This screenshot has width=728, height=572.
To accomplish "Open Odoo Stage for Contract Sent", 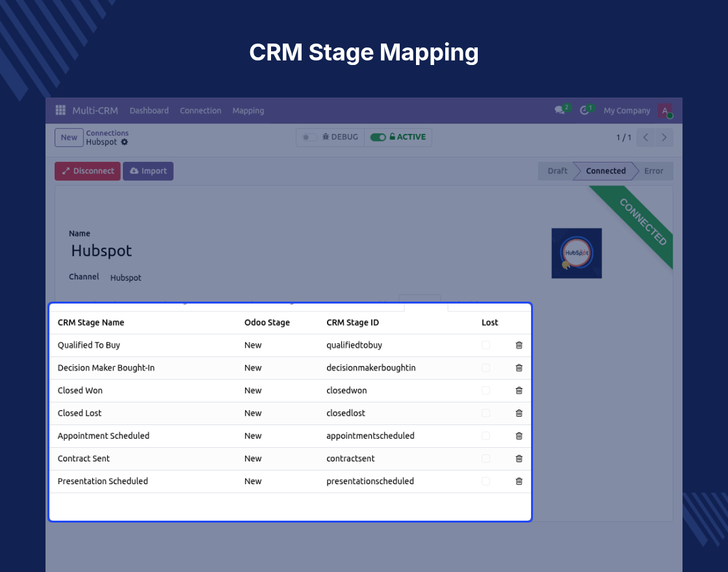I will click(253, 459).
